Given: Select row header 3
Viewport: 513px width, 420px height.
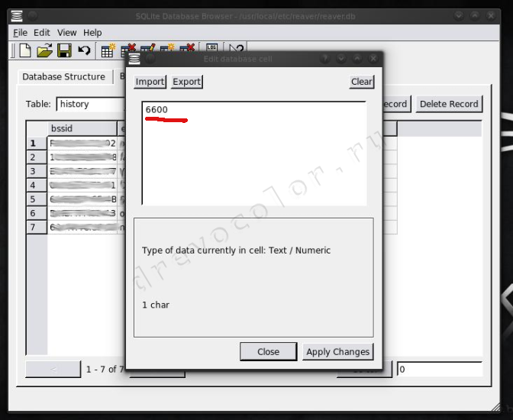Looking at the screenshot, I should click(37, 171).
